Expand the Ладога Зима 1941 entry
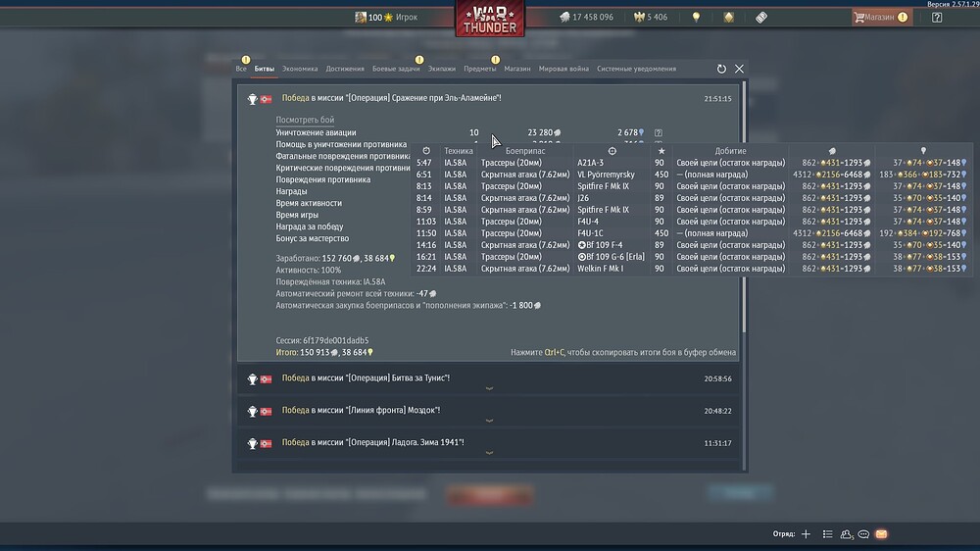This screenshot has width=980, height=551. click(x=489, y=445)
